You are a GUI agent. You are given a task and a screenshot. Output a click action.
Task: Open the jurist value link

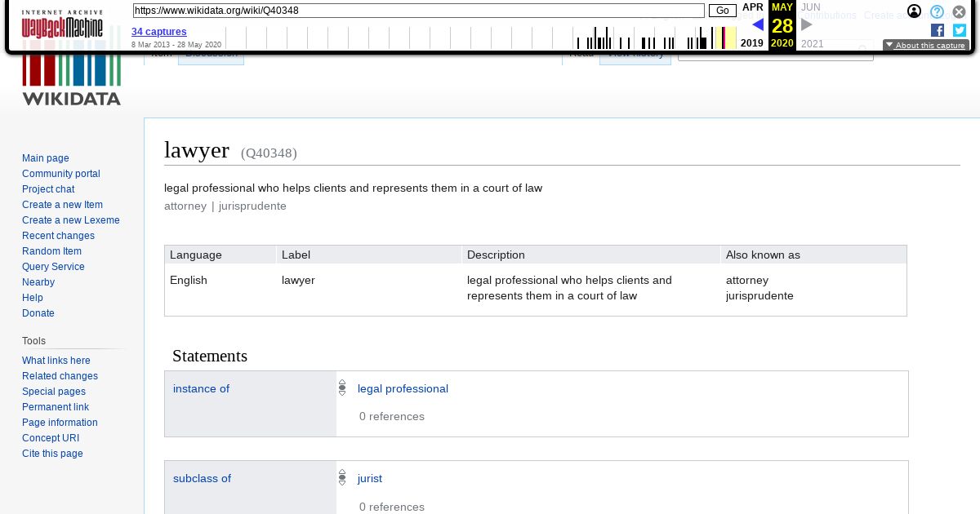coord(370,478)
